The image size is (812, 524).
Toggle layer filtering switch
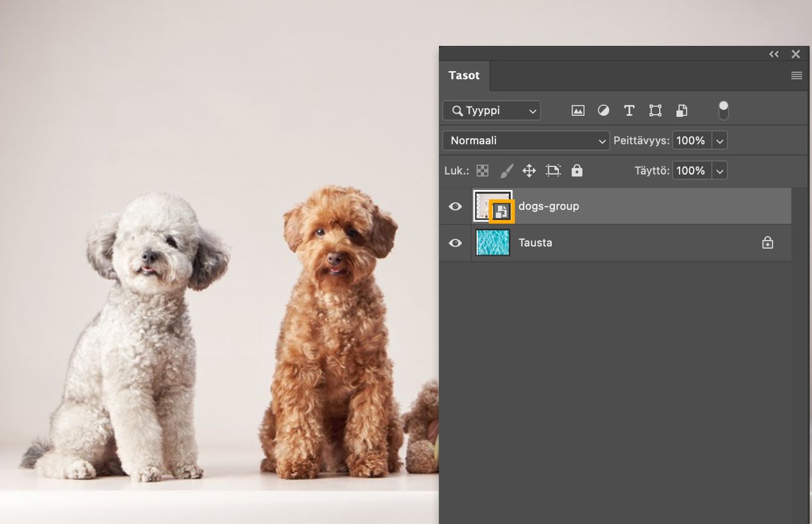click(724, 111)
